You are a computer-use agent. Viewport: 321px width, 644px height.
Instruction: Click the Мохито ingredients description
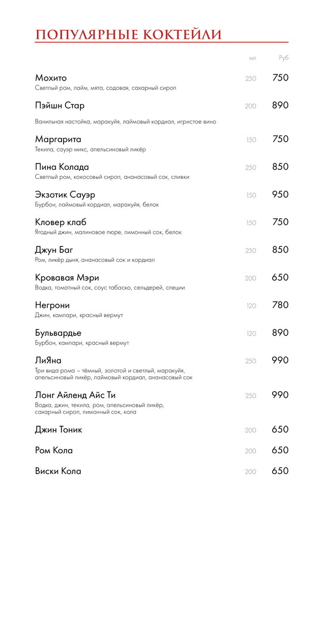[106, 88]
